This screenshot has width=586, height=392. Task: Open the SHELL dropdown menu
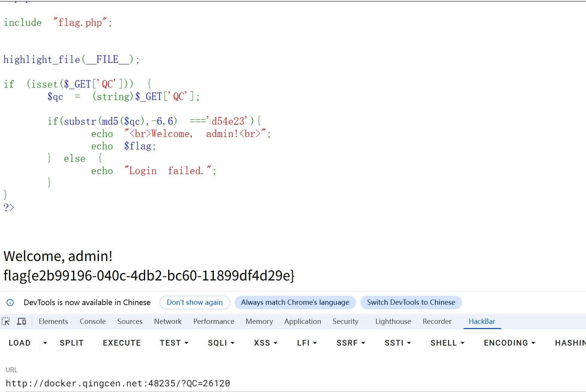447,343
